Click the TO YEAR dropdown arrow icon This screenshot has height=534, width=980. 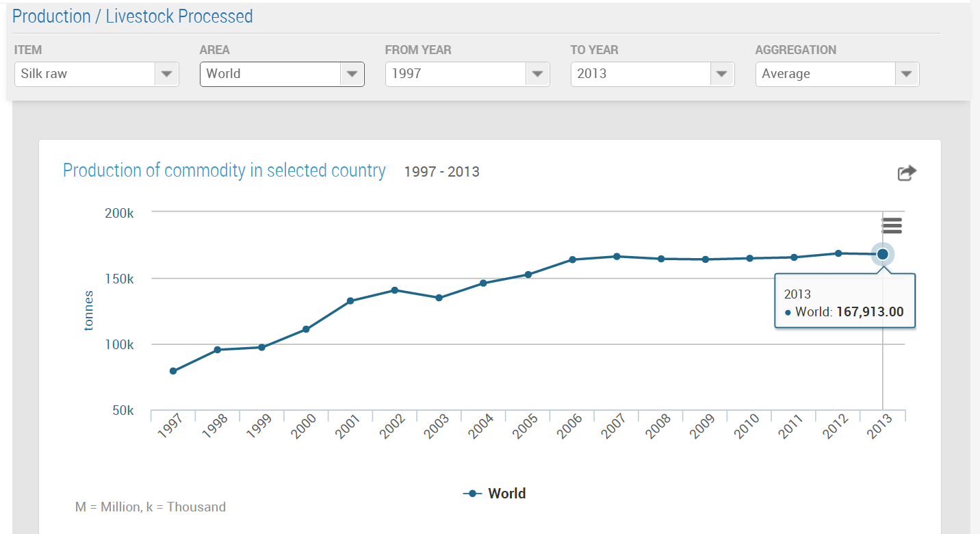pyautogui.click(x=722, y=74)
